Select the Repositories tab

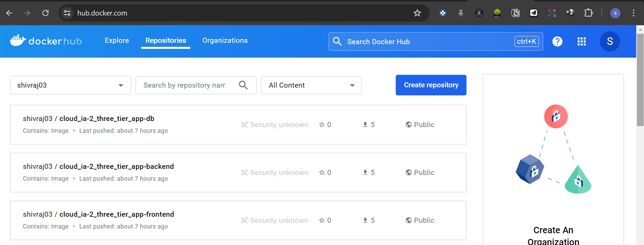(166, 40)
